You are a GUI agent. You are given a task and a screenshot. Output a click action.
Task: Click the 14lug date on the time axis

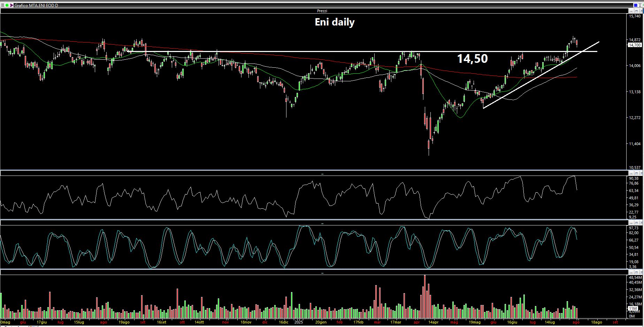(x=550, y=322)
